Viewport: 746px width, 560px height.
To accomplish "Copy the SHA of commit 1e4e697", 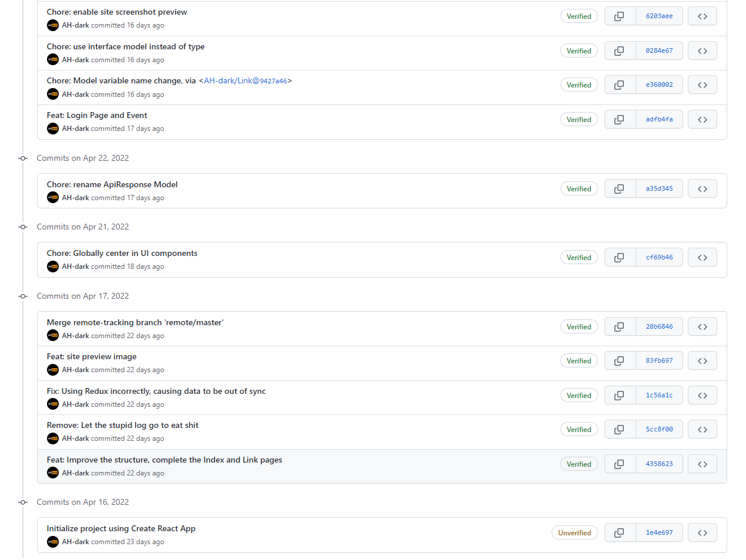I will (x=619, y=533).
